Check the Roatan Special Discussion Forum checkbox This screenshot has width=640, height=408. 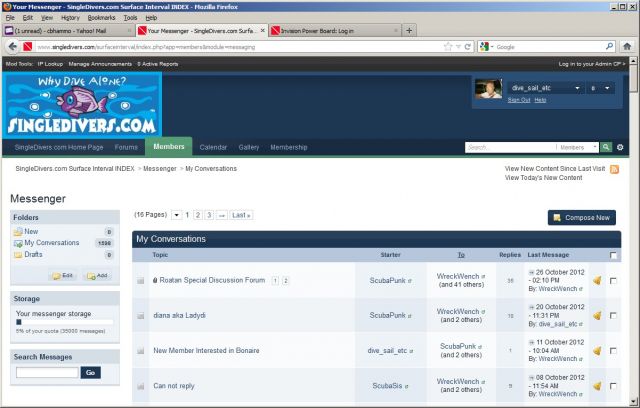pyautogui.click(x=613, y=281)
